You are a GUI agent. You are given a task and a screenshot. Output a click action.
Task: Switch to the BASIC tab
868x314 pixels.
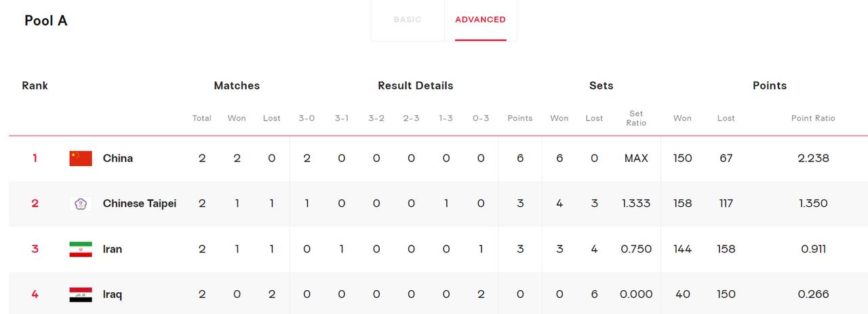pos(408,20)
